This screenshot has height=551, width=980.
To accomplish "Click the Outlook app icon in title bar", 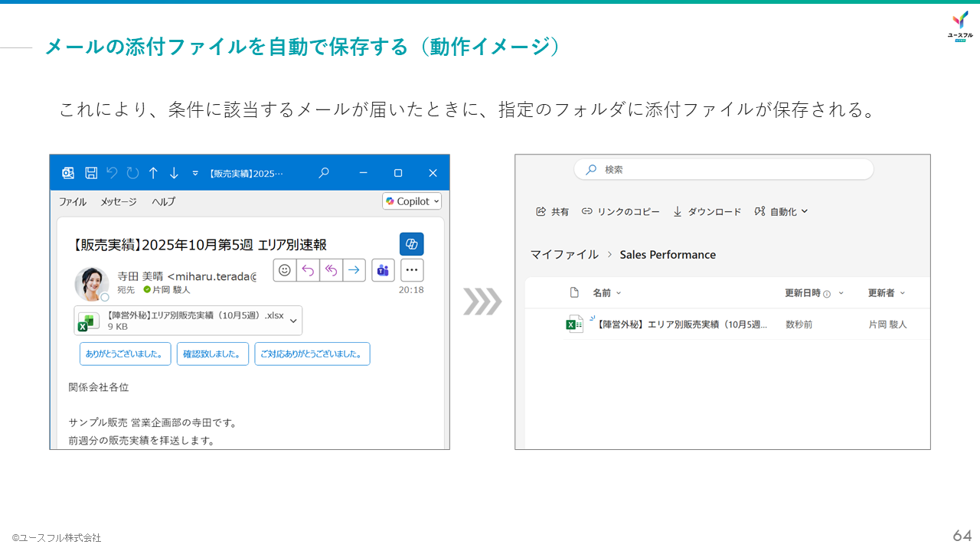I will tap(68, 173).
